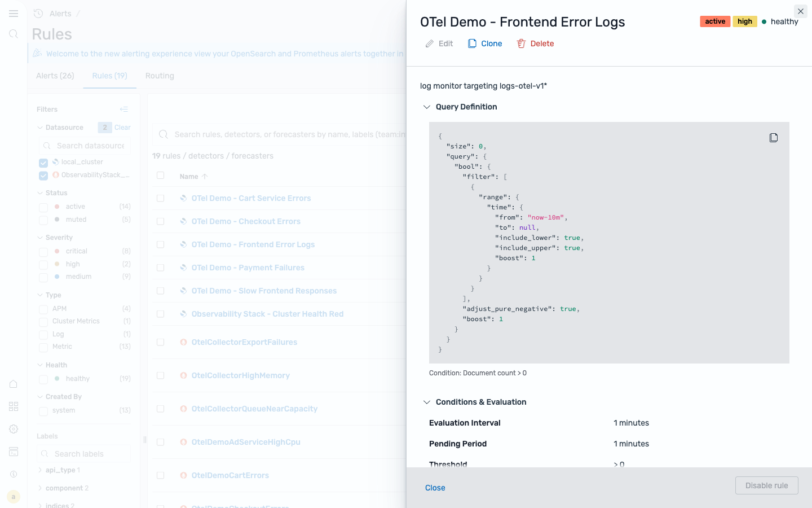Click the icon beside OTel Demo - Checkout Errors
The height and width of the screenshot is (508, 812).
point(183,221)
